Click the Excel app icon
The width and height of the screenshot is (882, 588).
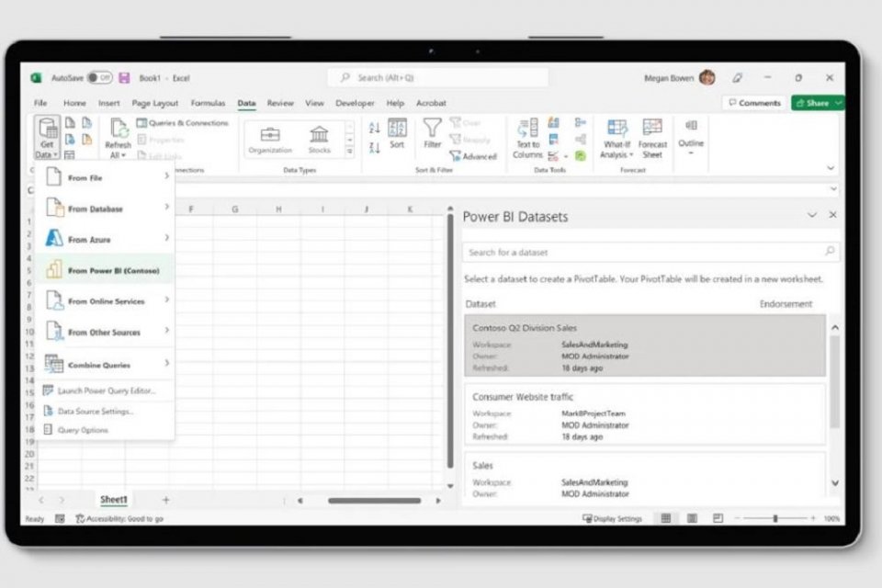36,78
